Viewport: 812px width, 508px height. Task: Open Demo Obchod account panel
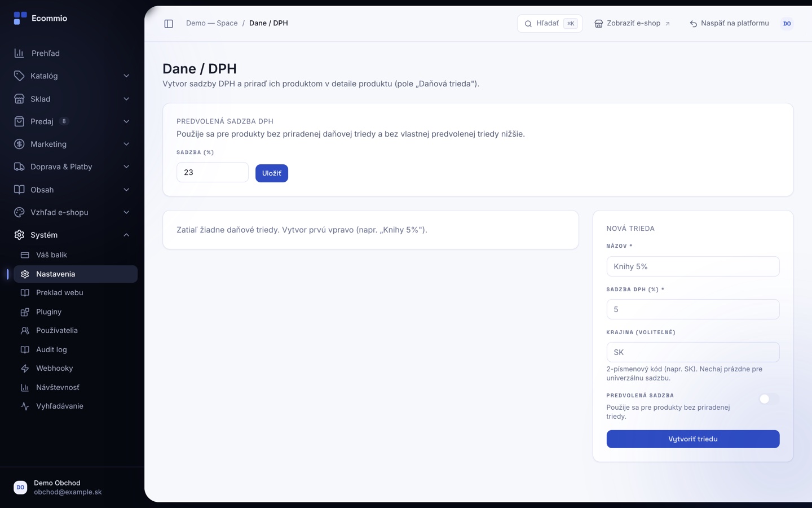tap(72, 488)
